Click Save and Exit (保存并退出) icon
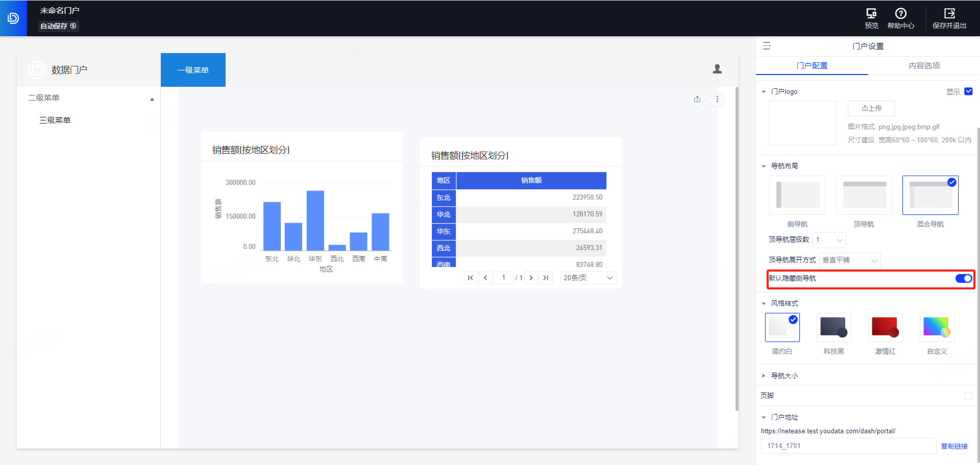 coord(949,18)
